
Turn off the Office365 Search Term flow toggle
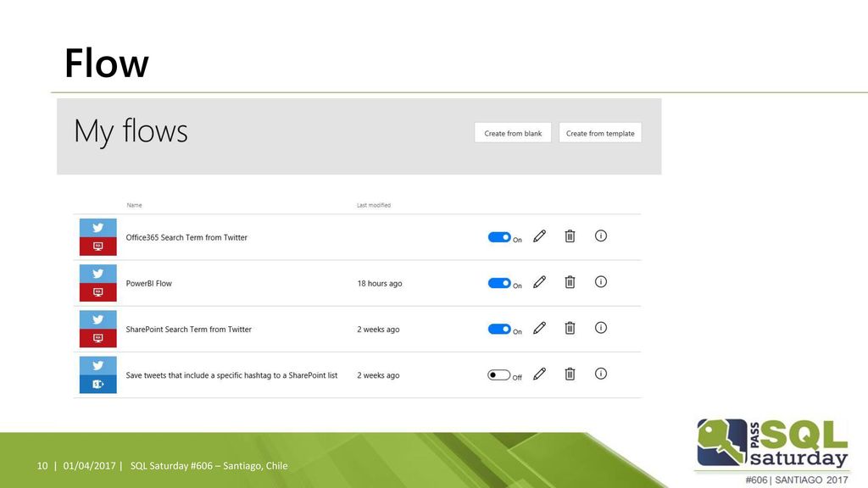point(498,237)
